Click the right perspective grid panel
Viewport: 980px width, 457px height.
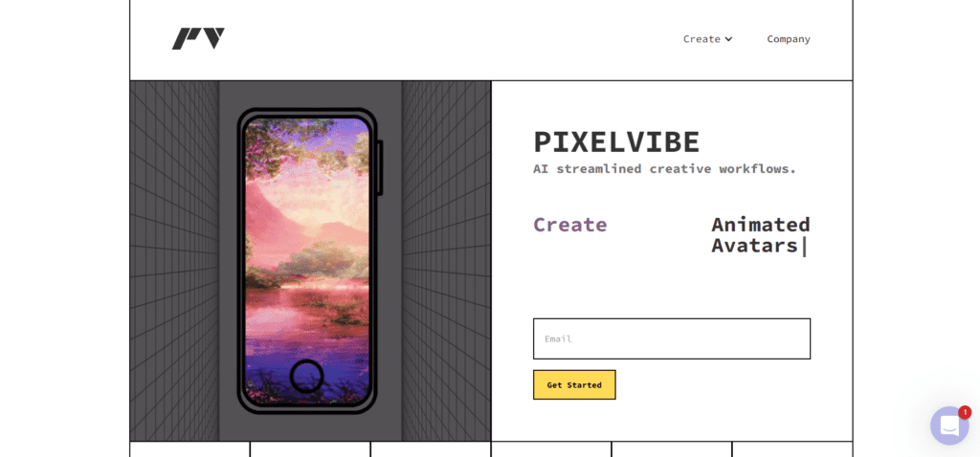pos(446,261)
